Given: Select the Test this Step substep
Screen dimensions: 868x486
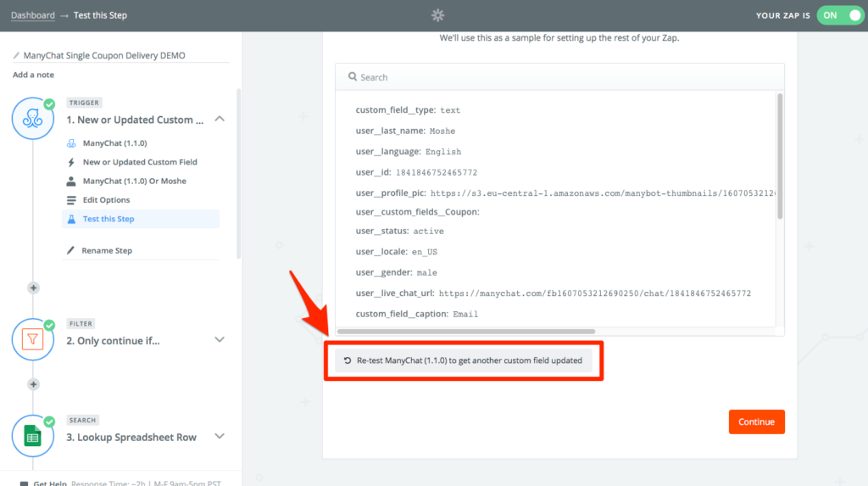Looking at the screenshot, I should click(x=141, y=219).
